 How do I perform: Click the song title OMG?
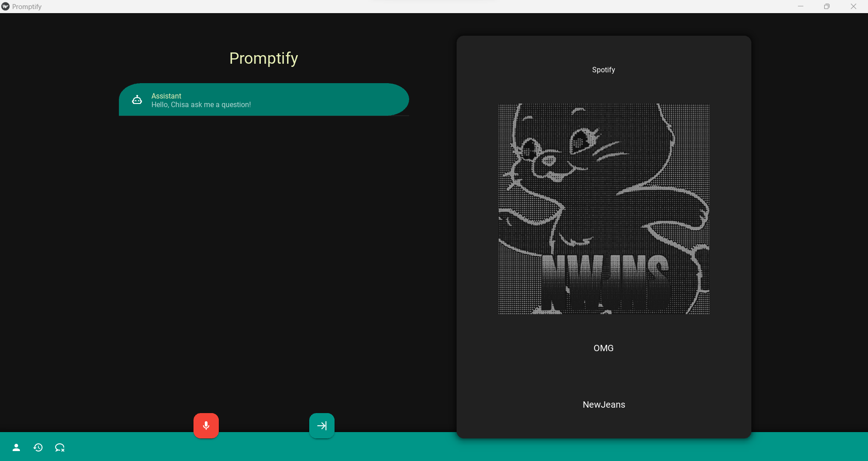point(604,348)
